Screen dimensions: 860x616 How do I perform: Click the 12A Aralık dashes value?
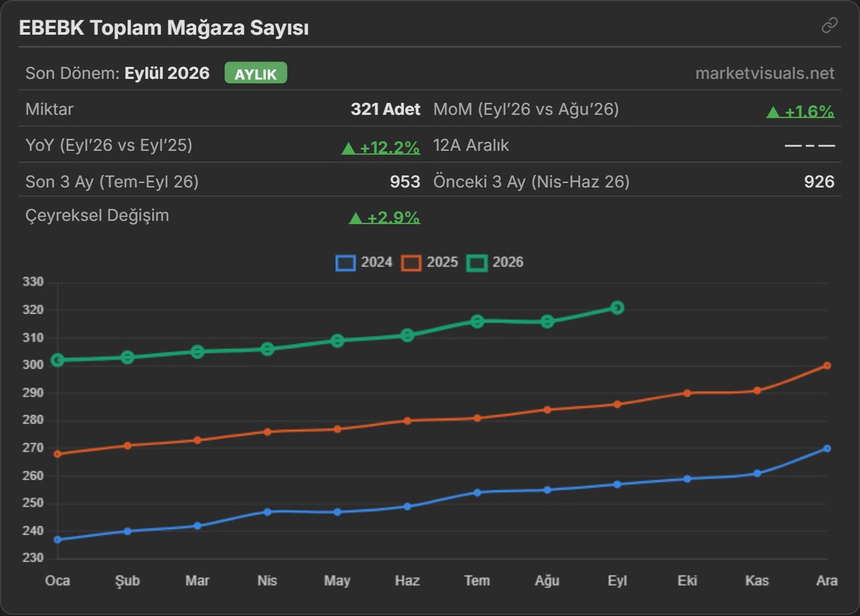pos(810,145)
